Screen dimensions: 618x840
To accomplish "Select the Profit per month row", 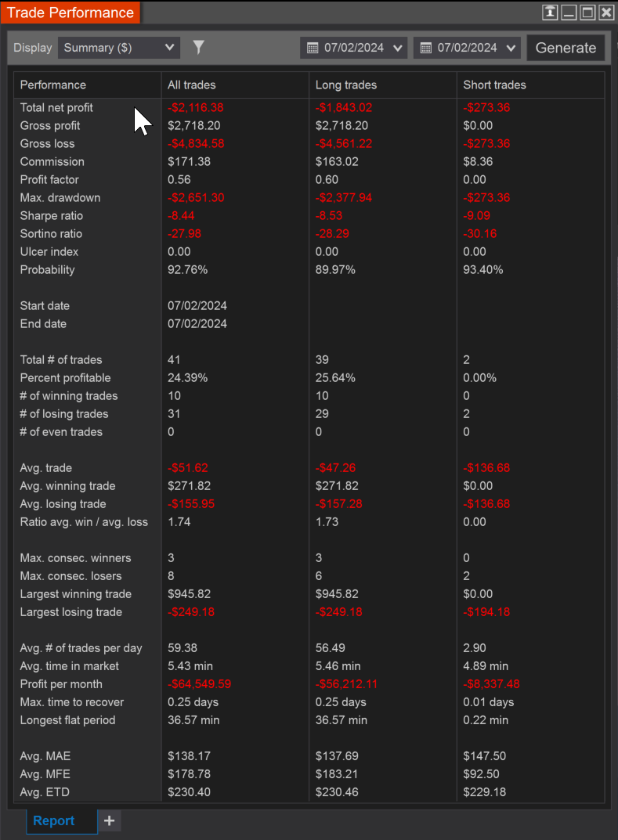I will (x=309, y=684).
